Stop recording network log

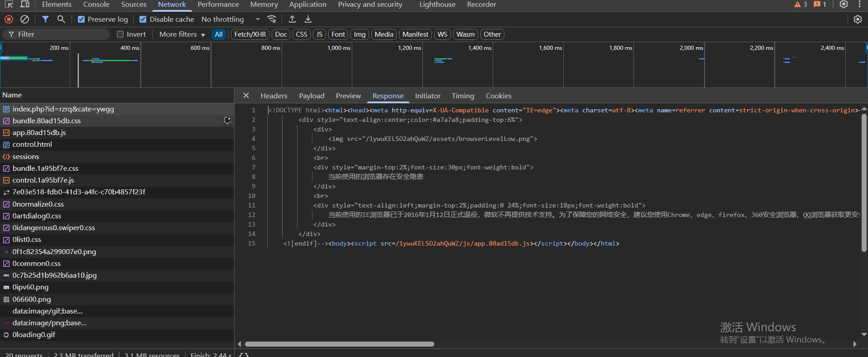point(9,19)
